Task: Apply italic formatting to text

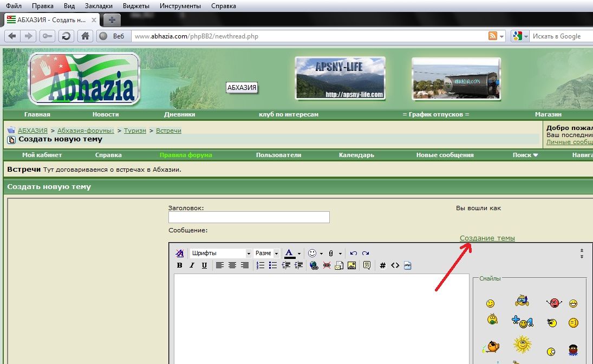Action: coord(192,265)
